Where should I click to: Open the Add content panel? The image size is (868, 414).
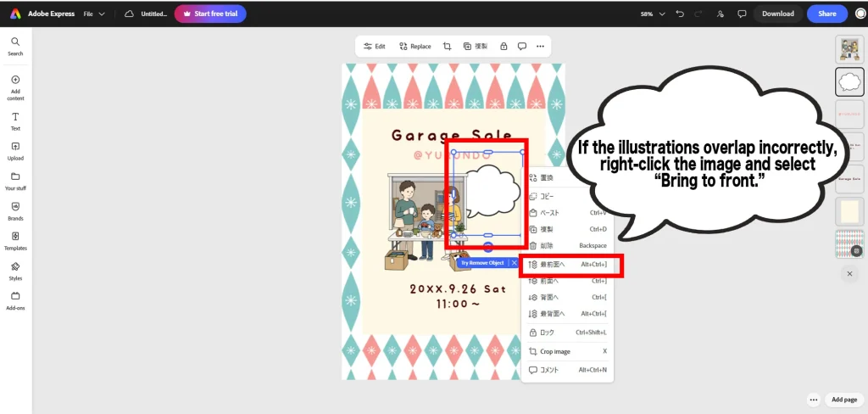tap(15, 87)
